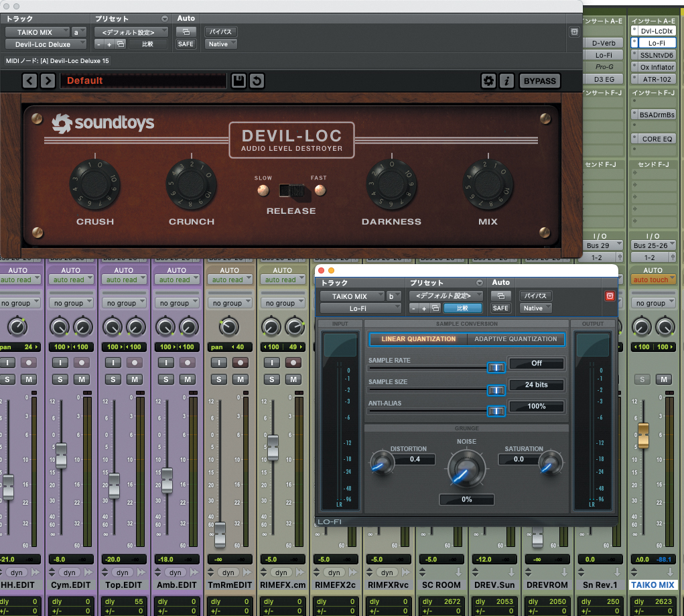Screen dimensions: 684x616
Task: Click the next preset plus button in Devil-Loc window
Action: coord(109,44)
